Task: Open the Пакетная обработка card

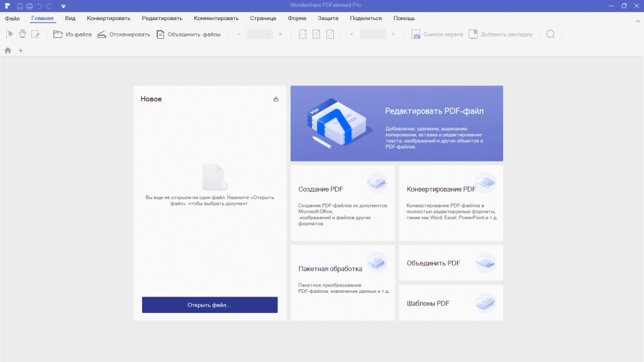Action: [x=343, y=283]
